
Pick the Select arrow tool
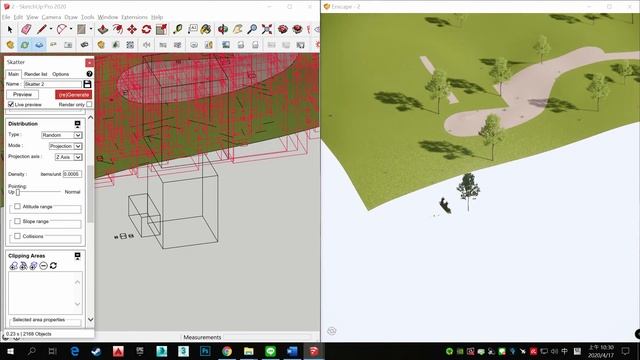coord(10,29)
